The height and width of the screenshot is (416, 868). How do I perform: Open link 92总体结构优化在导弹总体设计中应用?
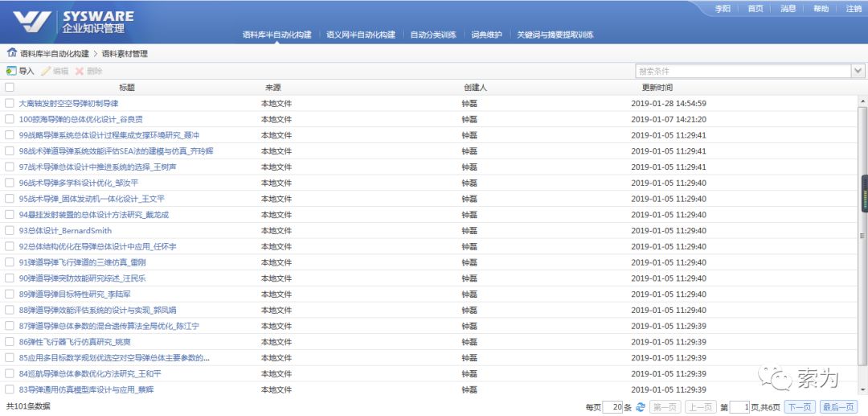point(97,246)
